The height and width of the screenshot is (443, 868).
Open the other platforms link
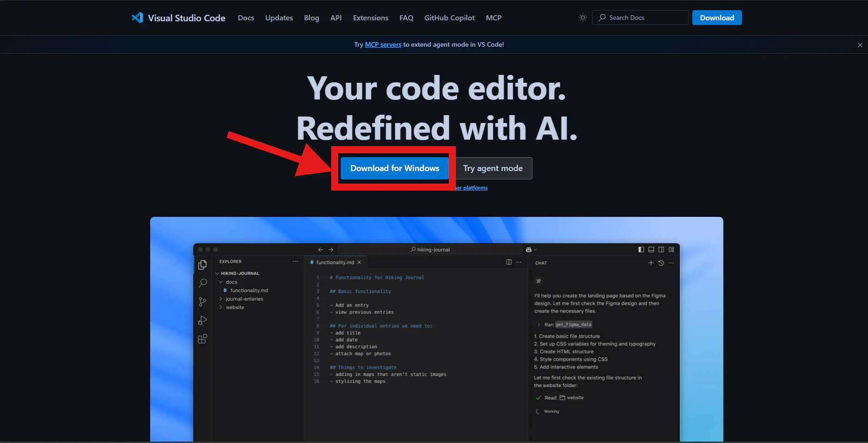coord(471,188)
